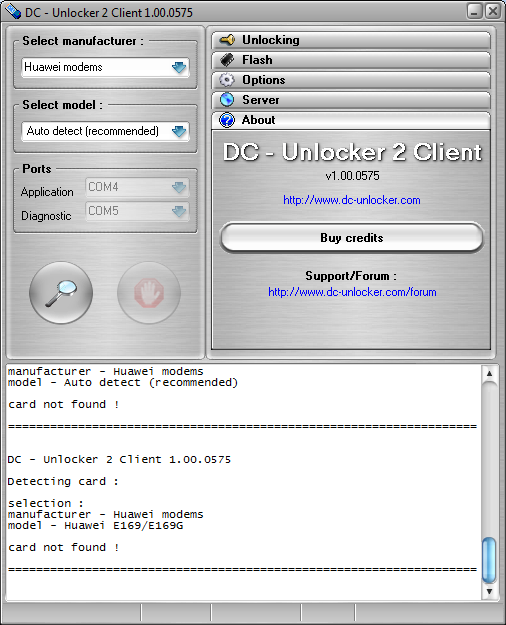Click the log scrollbar up arrow
Viewport: 506px width, 625px height.
click(x=489, y=374)
